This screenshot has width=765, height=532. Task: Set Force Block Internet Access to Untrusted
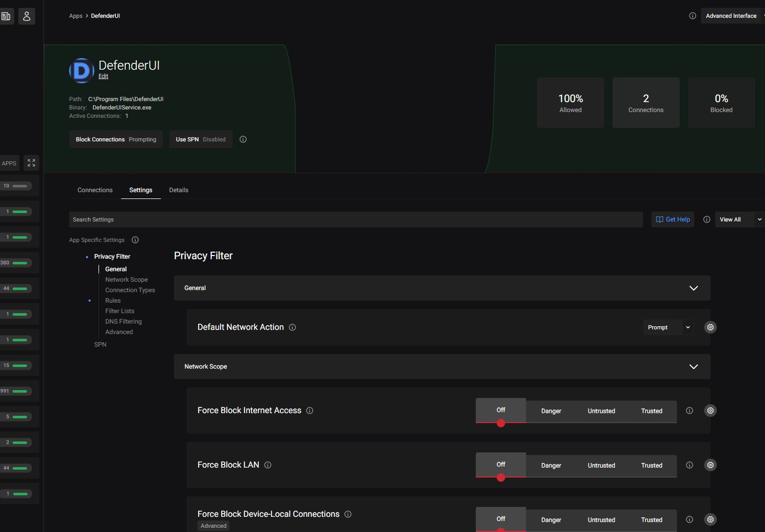click(x=602, y=411)
